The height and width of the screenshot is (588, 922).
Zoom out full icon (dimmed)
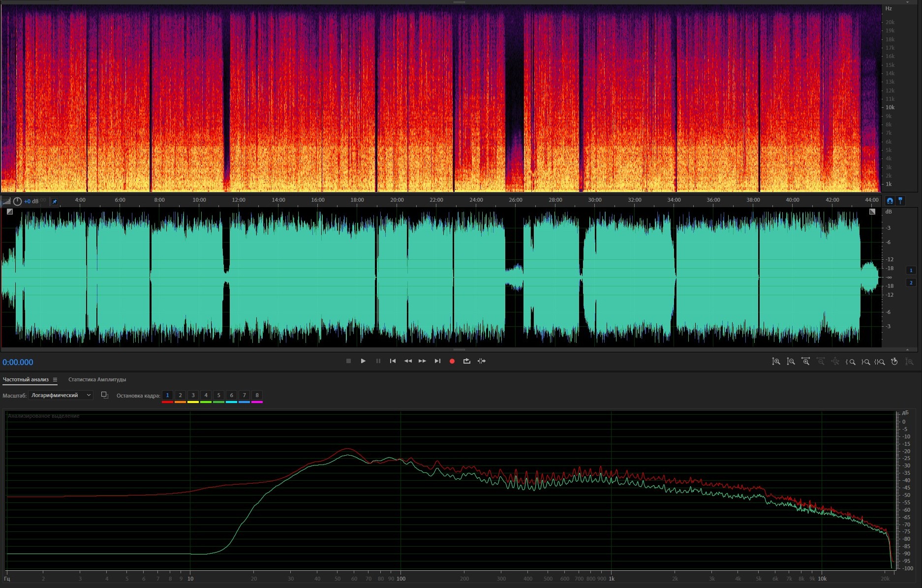tap(835, 362)
